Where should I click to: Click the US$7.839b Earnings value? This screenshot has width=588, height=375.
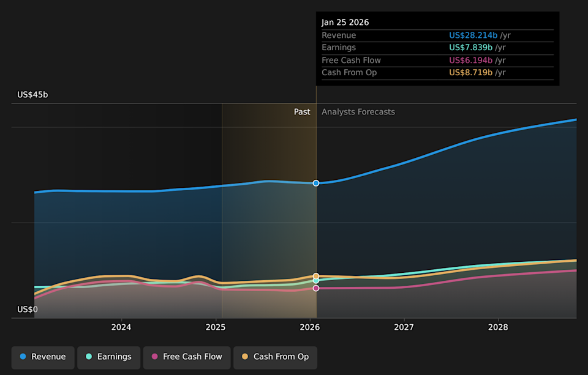point(470,47)
